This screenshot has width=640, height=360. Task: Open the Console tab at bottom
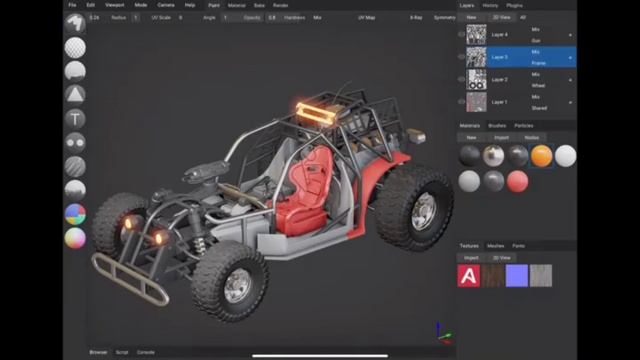click(146, 352)
